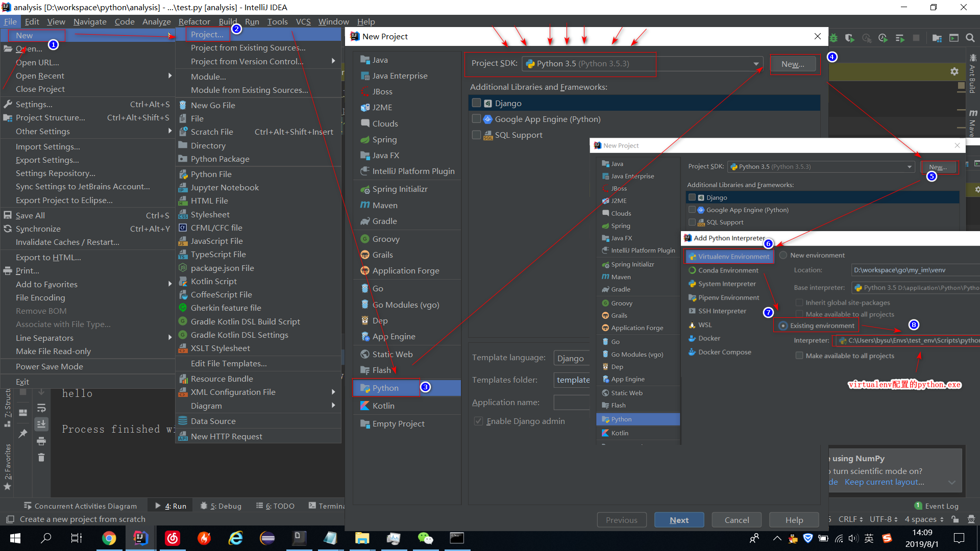The image size is (980, 551).
Task: Click the Next button
Action: point(679,520)
